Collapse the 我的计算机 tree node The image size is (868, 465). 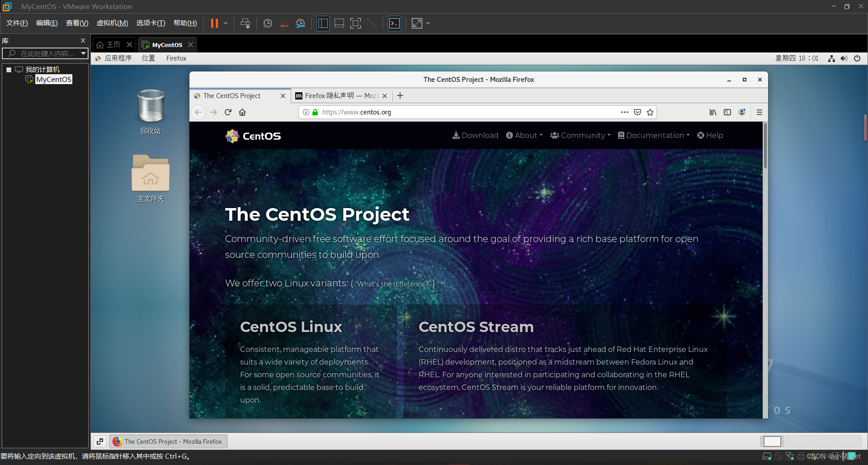(x=9, y=70)
